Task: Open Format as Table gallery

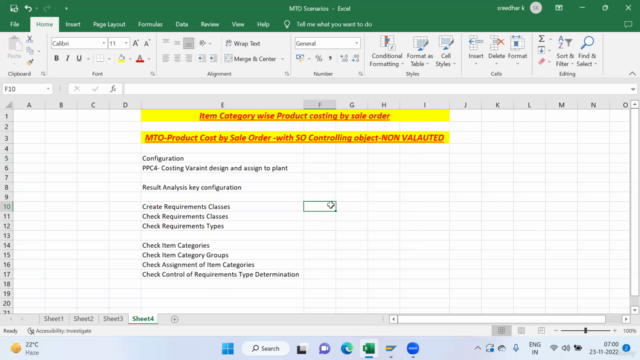Action: 420,51
